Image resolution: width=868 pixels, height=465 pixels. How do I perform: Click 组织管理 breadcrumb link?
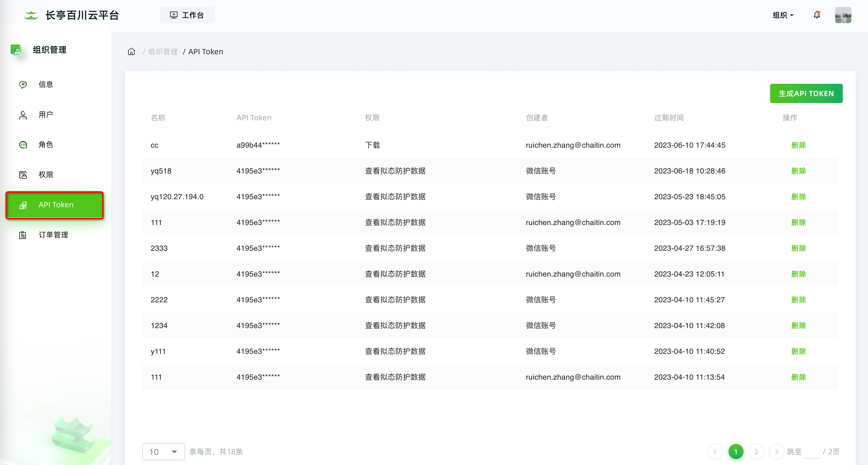coord(163,52)
